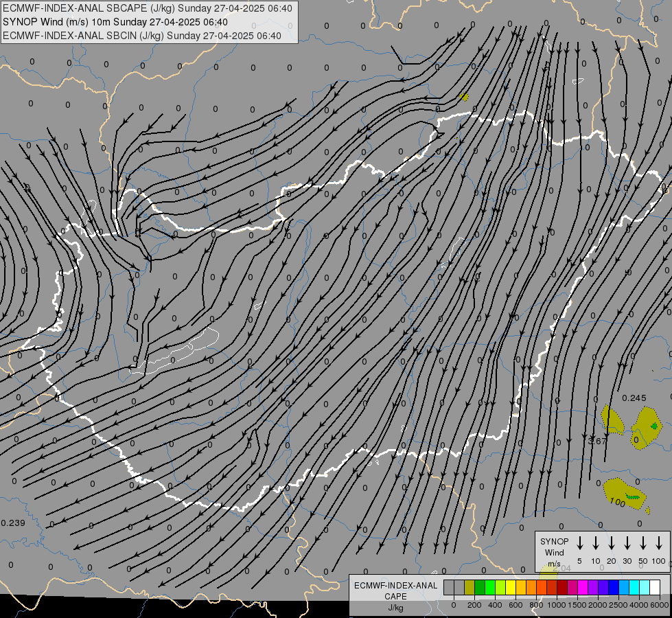This screenshot has height=618, width=672.
Task: Click the olive CAPE patch labeled 100
Action: pos(625,494)
